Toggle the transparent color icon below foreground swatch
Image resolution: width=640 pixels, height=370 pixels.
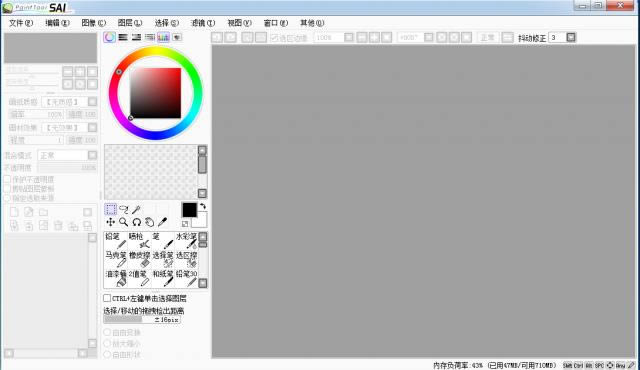185,224
